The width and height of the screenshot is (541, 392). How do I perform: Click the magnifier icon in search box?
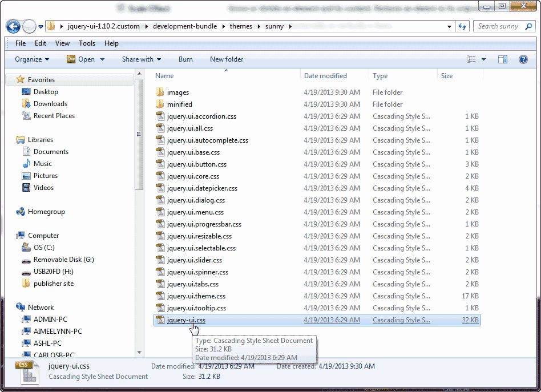[x=528, y=26]
